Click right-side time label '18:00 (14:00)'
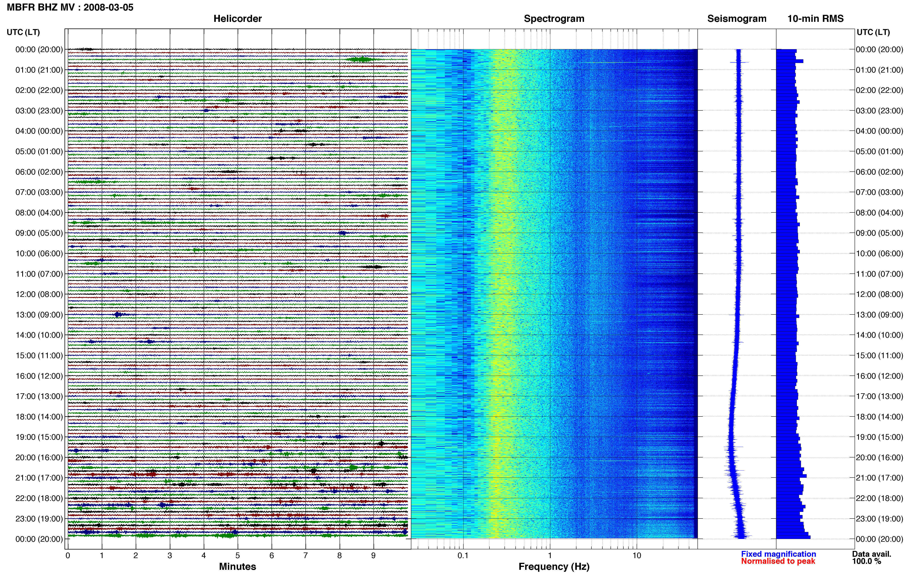 [x=879, y=417]
